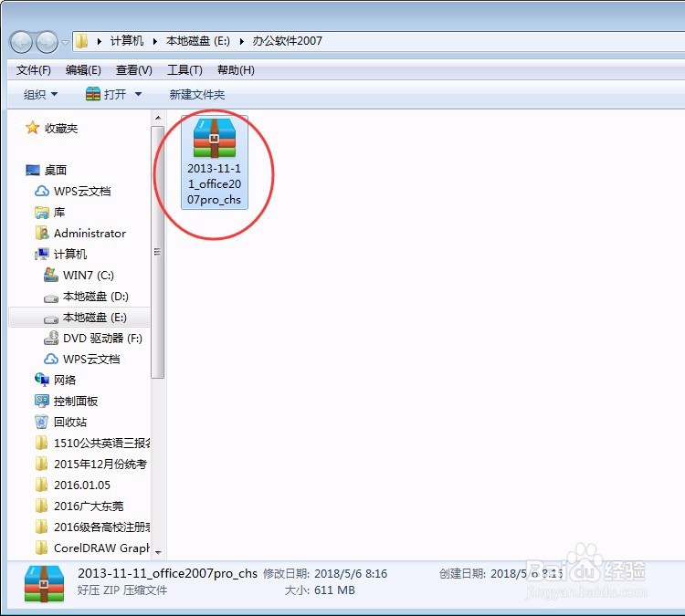
Task: Click the 2013-11-11_office2007pro_chs file name label
Action: [x=214, y=184]
